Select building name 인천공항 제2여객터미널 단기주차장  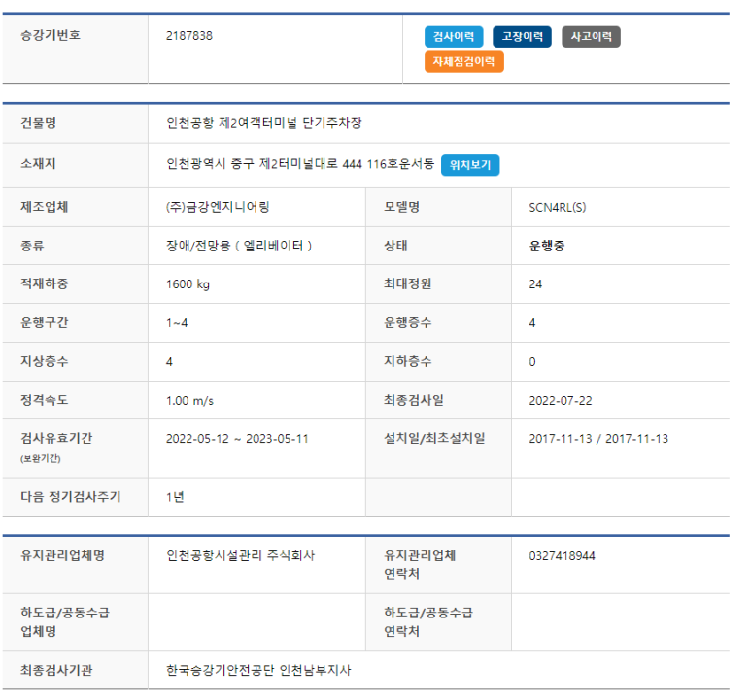[x=264, y=123]
